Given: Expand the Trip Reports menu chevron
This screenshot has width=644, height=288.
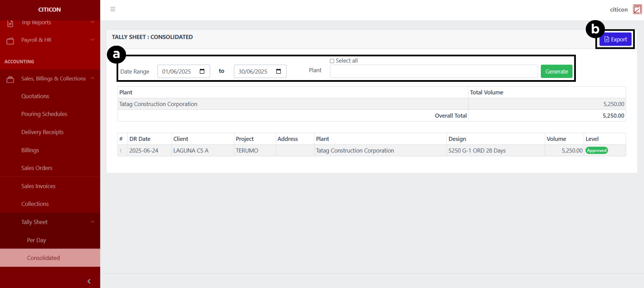Looking at the screenshot, I should pos(92,22).
